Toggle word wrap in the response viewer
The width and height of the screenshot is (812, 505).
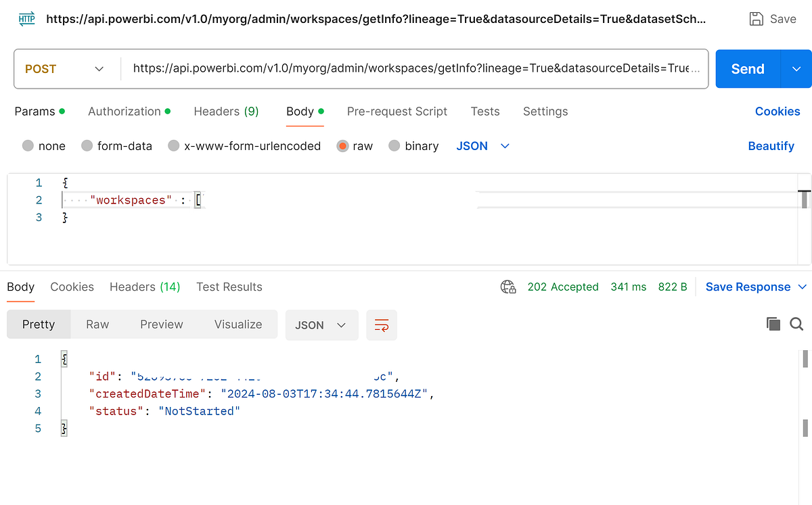click(382, 325)
